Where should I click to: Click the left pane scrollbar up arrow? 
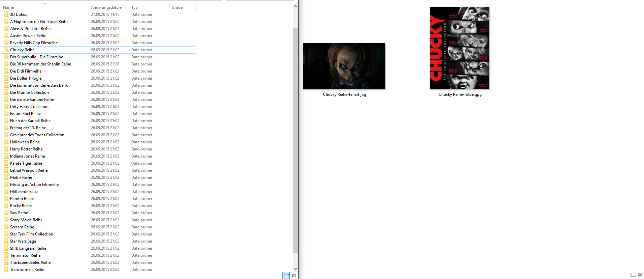tap(295, 6)
